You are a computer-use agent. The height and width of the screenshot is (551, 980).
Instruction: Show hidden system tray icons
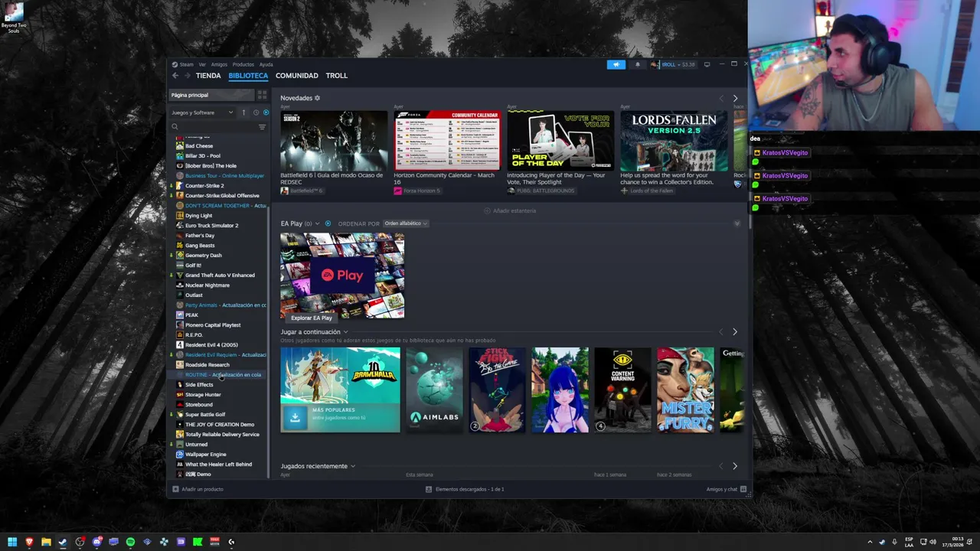coord(870,542)
